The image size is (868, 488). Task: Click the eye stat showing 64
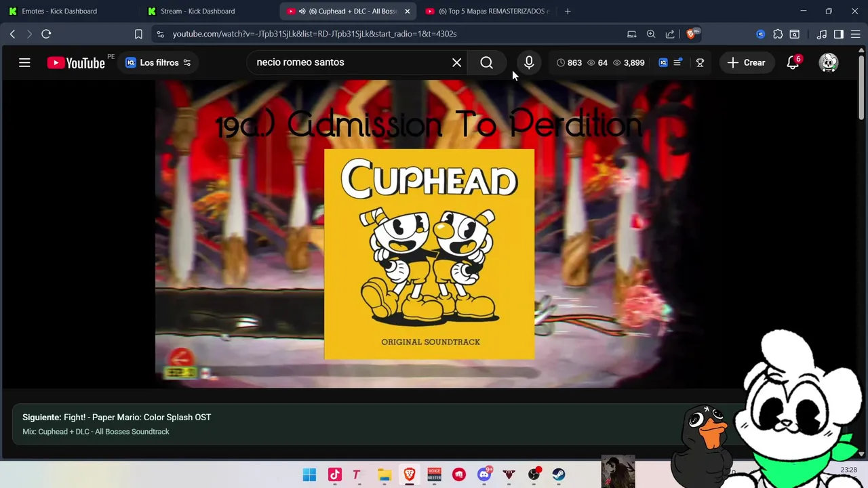597,62
